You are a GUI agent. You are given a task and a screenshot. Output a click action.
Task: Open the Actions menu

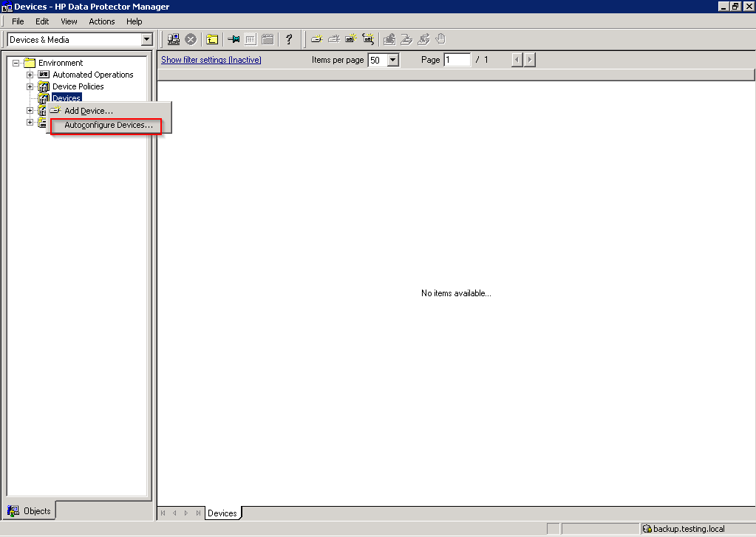click(101, 21)
